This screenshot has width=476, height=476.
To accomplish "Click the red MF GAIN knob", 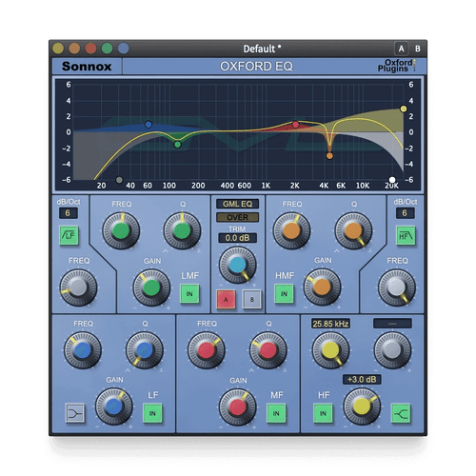I will pos(237,407).
